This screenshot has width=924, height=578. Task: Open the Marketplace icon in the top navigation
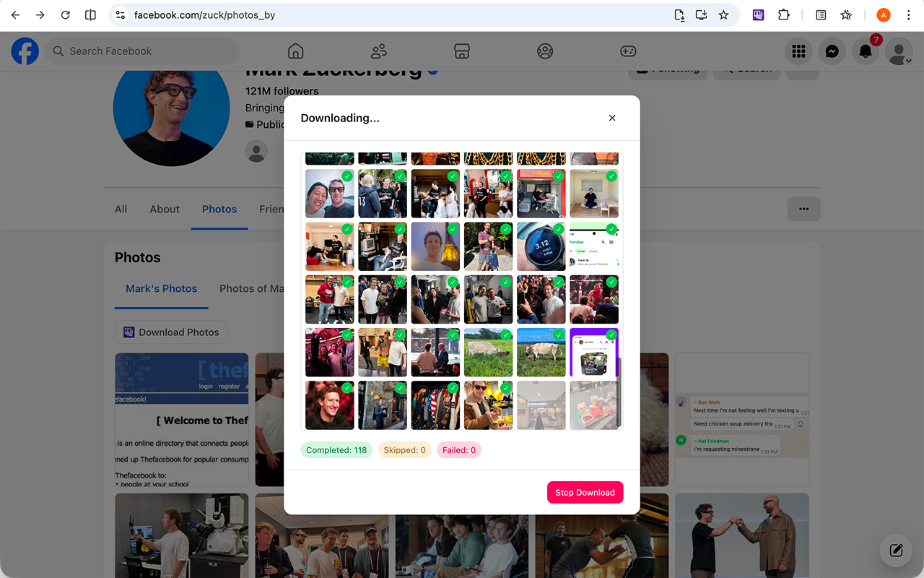[x=462, y=51]
